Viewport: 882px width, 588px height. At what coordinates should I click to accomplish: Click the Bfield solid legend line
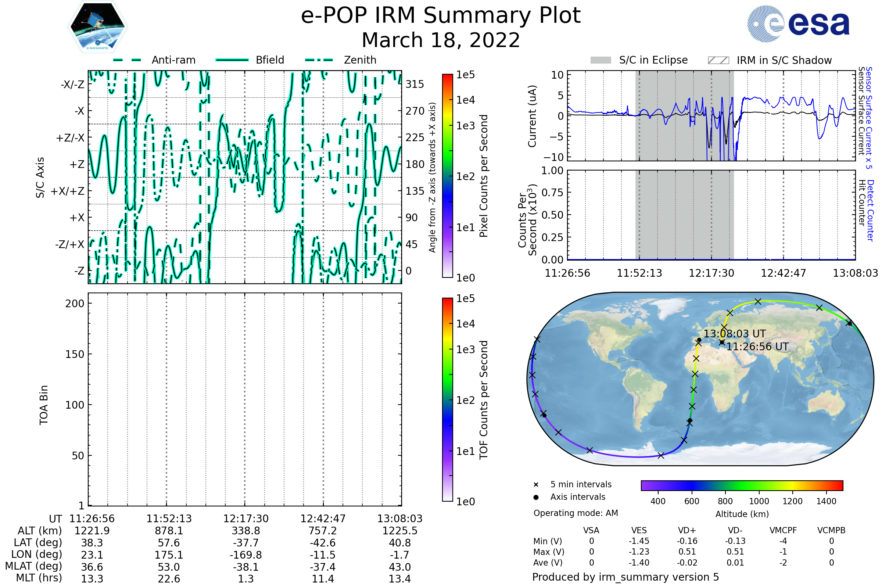click(232, 60)
